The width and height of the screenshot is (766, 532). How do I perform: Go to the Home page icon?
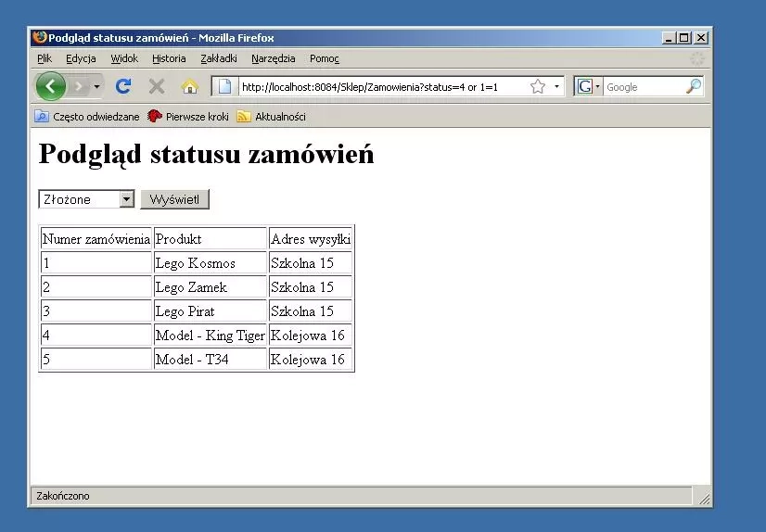point(189,87)
